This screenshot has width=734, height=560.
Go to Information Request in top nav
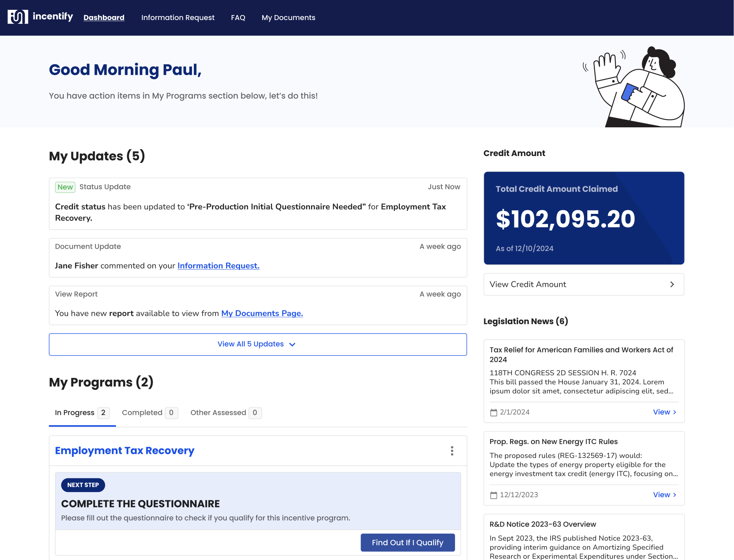[178, 17]
